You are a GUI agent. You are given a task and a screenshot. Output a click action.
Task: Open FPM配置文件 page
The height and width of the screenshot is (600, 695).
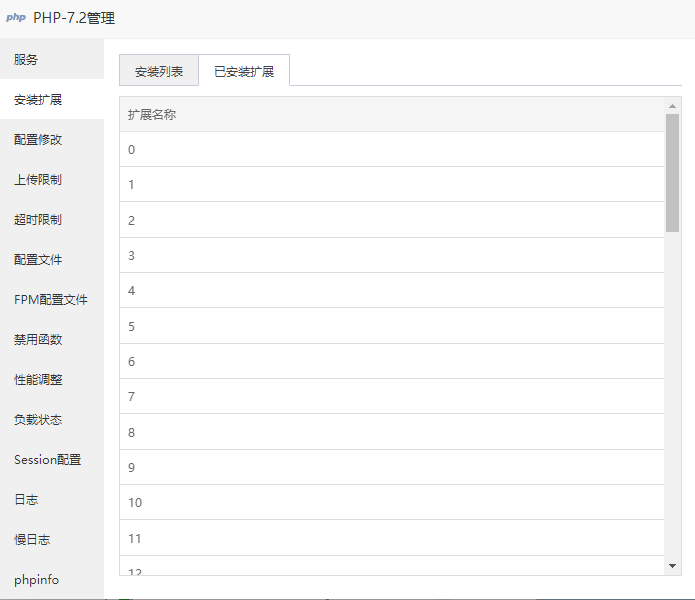pos(52,300)
